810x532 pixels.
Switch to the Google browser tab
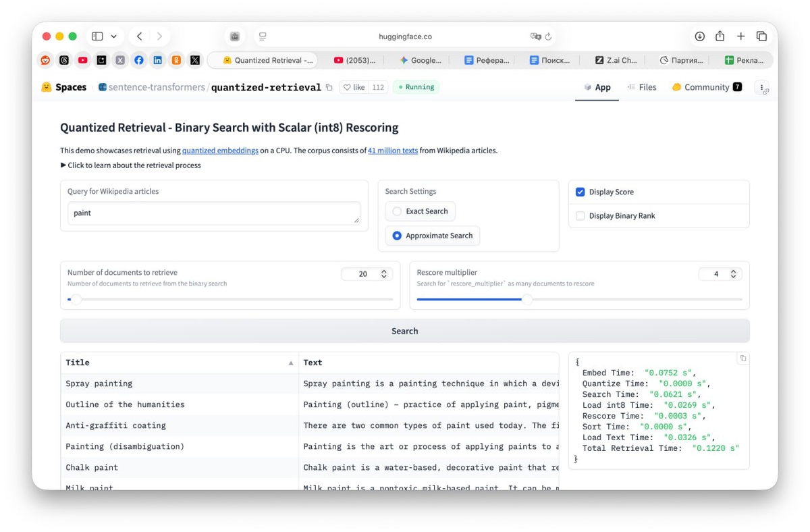pyautogui.click(x=420, y=60)
